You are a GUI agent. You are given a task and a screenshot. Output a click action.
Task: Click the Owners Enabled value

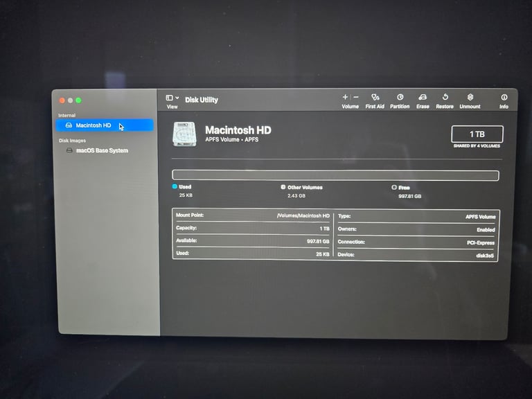(486, 230)
